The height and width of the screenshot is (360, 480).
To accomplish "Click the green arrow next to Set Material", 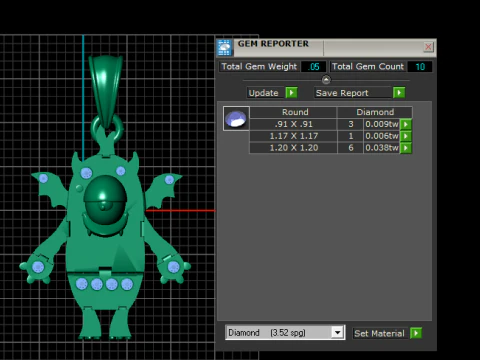I will click(416, 333).
